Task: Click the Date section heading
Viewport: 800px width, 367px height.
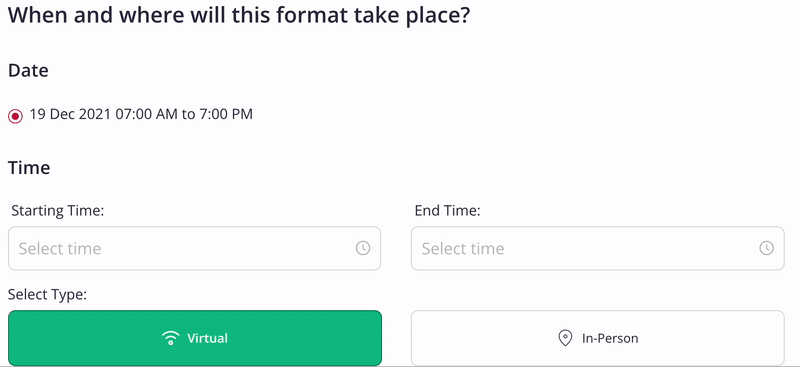Action: [29, 70]
